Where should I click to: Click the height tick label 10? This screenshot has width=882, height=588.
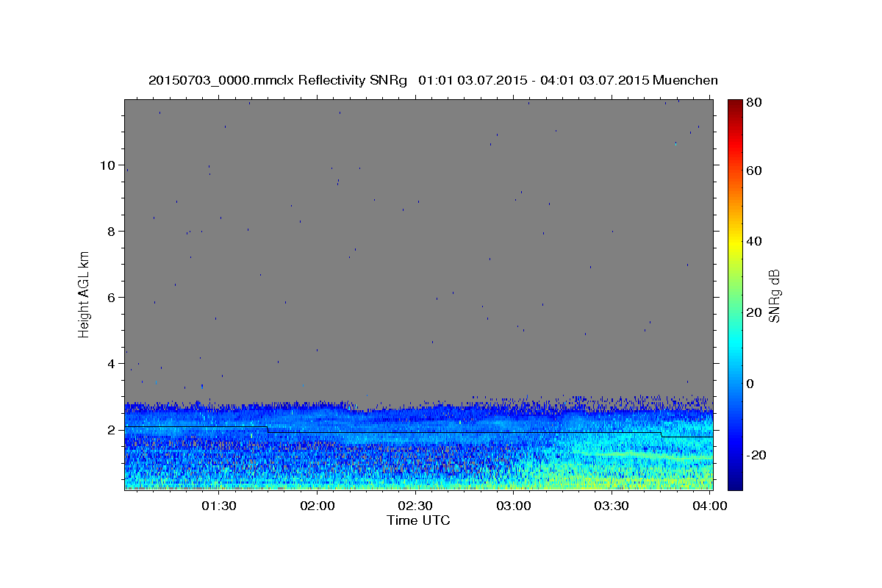tap(107, 165)
